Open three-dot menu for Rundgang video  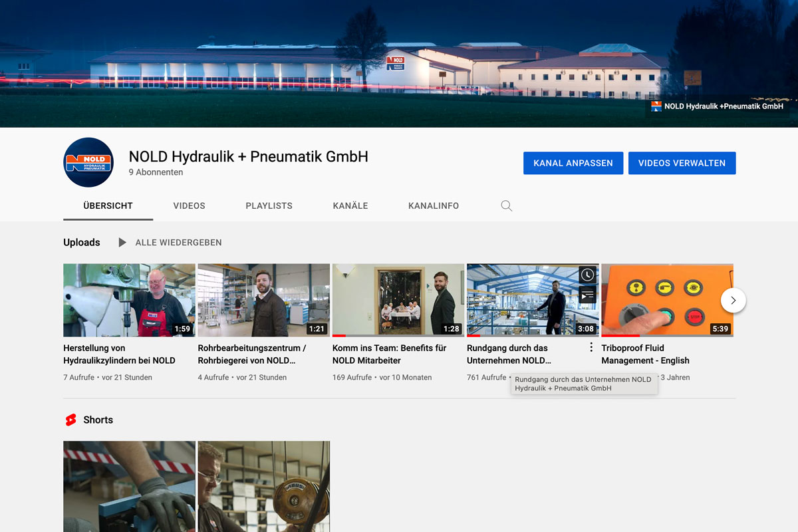(591, 347)
